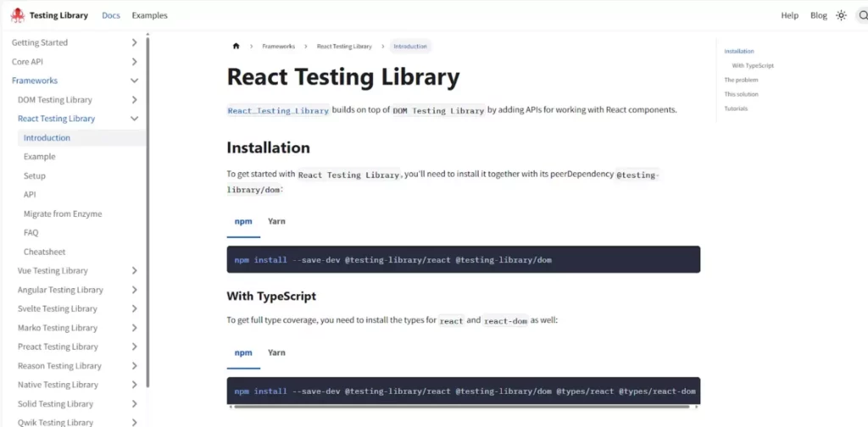Open the Blog link in navbar

pos(818,15)
